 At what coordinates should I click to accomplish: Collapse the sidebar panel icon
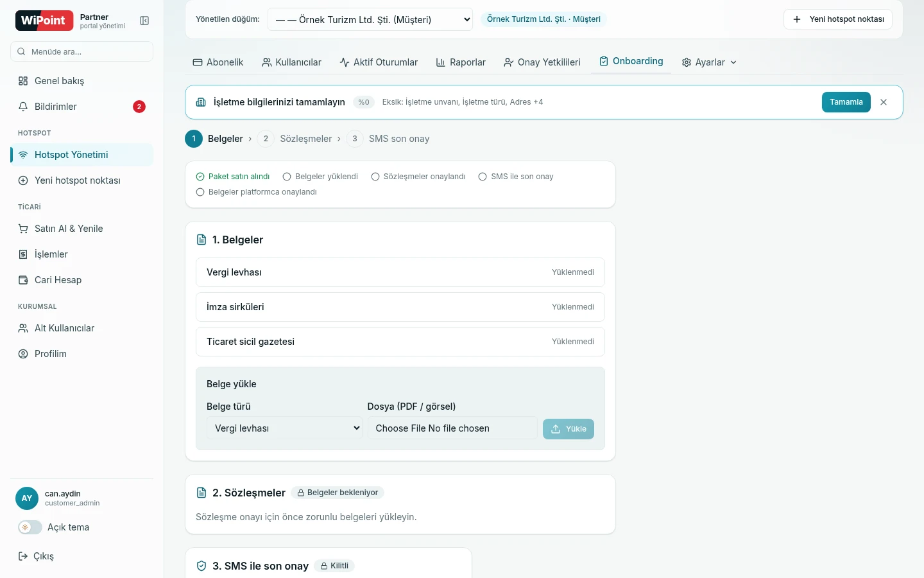pos(144,21)
